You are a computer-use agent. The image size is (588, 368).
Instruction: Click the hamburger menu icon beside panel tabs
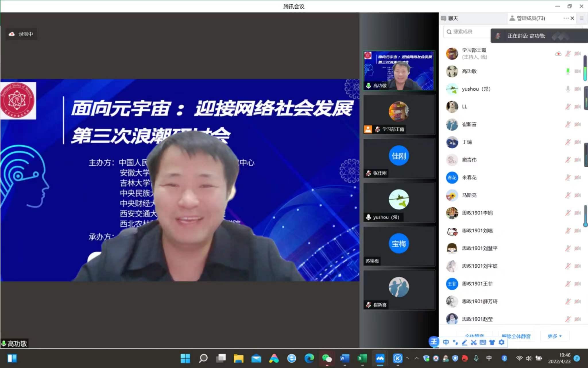(582, 18)
